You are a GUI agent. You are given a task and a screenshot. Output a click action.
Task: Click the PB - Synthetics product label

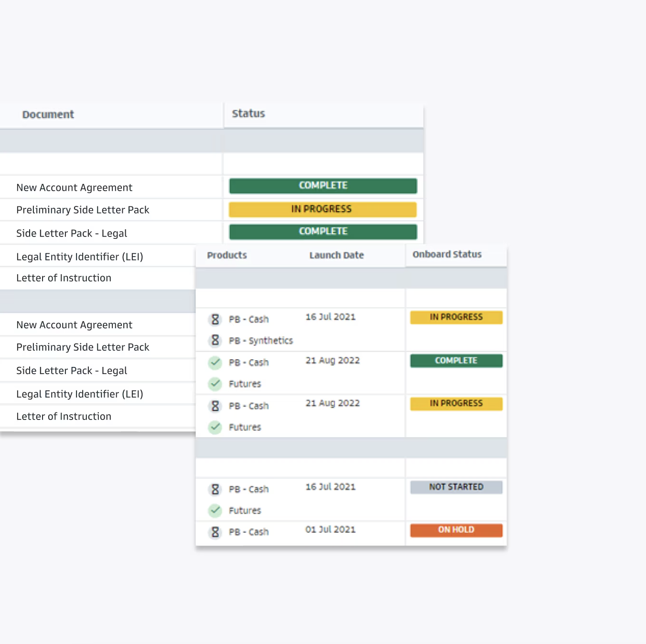point(261,341)
